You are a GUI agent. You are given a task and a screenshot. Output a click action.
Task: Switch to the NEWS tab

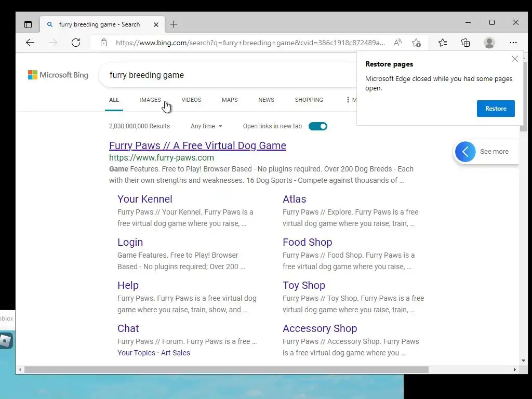(267, 100)
